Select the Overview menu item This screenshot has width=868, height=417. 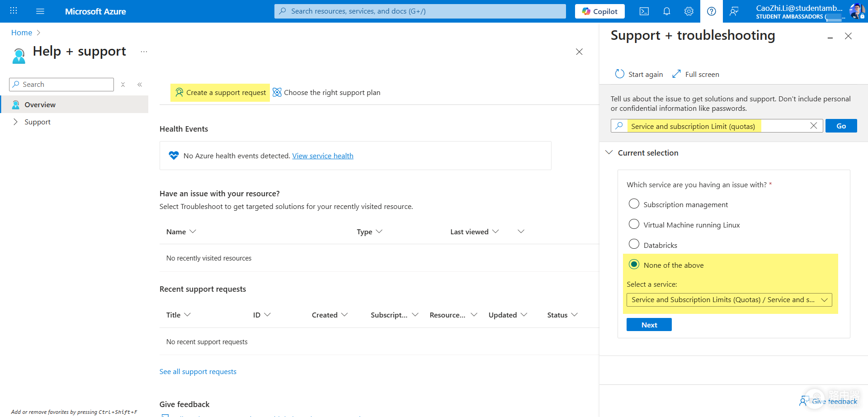click(75, 104)
